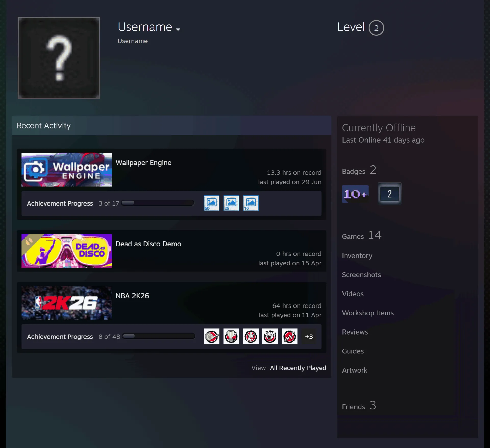The height and width of the screenshot is (448, 490).
Task: Click NBA 2K26 Achievement Progress label
Action: (x=60, y=337)
